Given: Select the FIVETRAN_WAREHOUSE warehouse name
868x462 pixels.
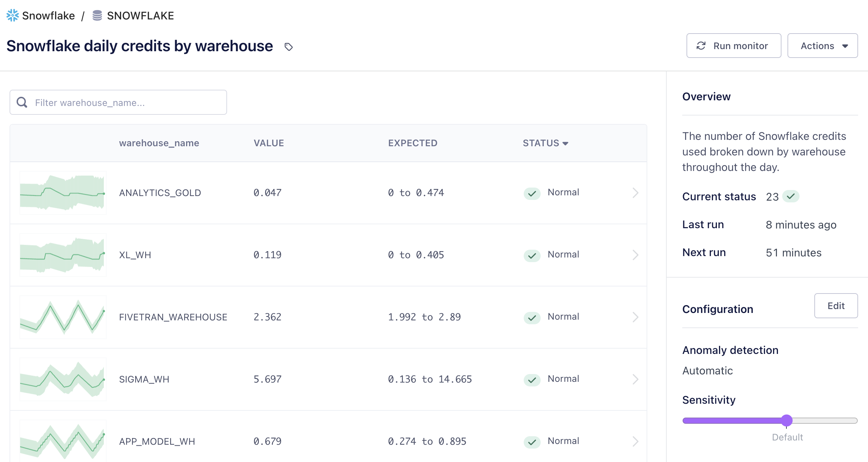Looking at the screenshot, I should 173,317.
